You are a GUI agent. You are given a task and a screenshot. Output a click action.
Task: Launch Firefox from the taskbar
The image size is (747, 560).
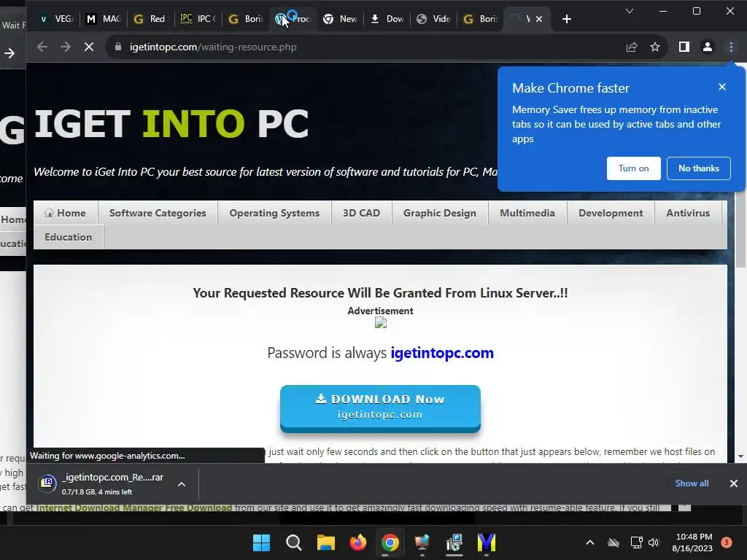click(357, 542)
